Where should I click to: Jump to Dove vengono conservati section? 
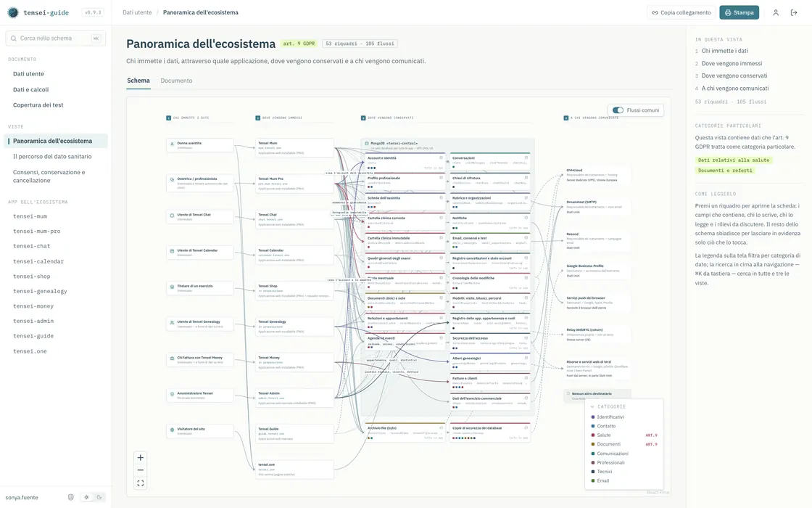[734, 75]
